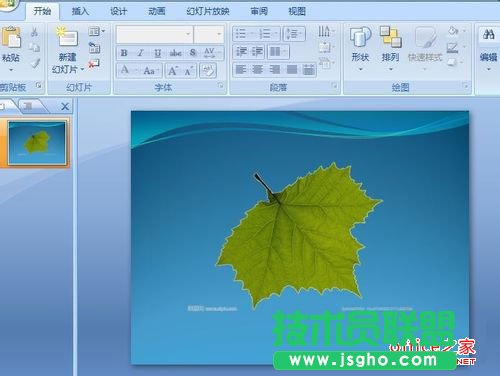Image resolution: width=500 pixels, height=376 pixels.
Task: Open the 剪贴板 dialog launcher
Action: pyautogui.click(x=39, y=86)
